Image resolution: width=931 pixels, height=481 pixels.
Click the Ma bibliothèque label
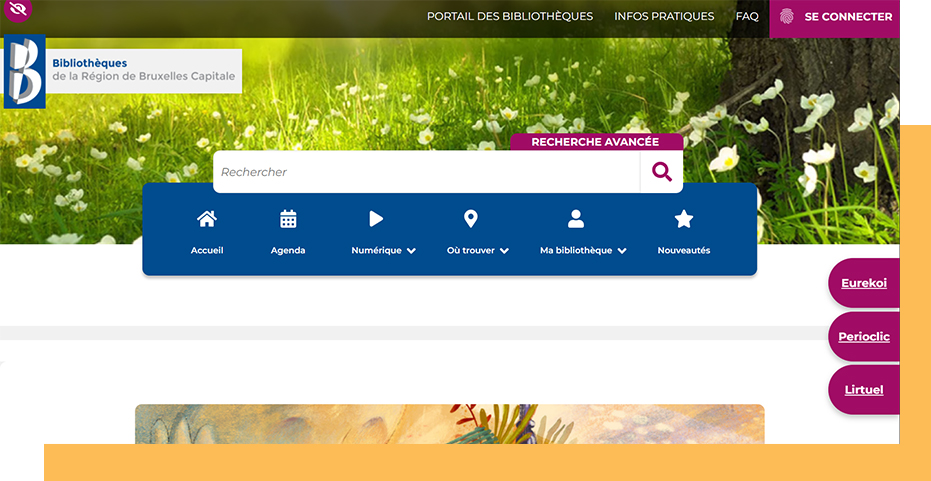coord(576,251)
